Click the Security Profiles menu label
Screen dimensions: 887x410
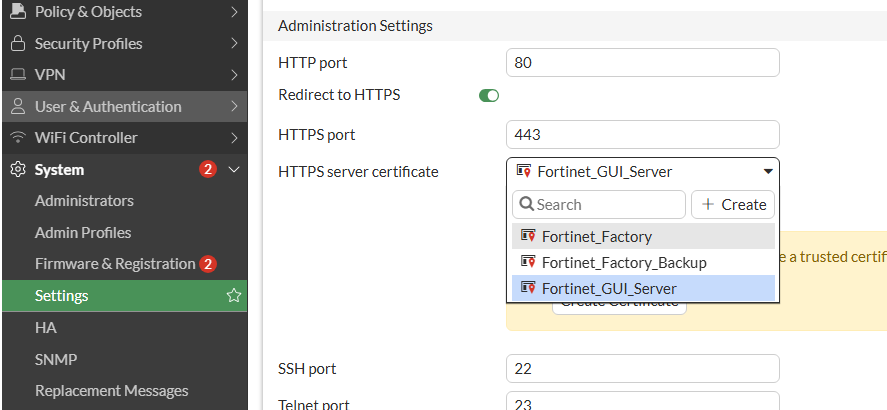click(x=88, y=44)
